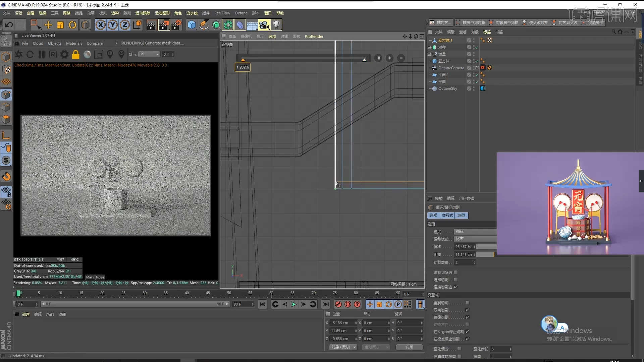Click the Record Active Objects keyframe button
Image resolution: width=644 pixels, height=362 pixels.
click(x=338, y=304)
